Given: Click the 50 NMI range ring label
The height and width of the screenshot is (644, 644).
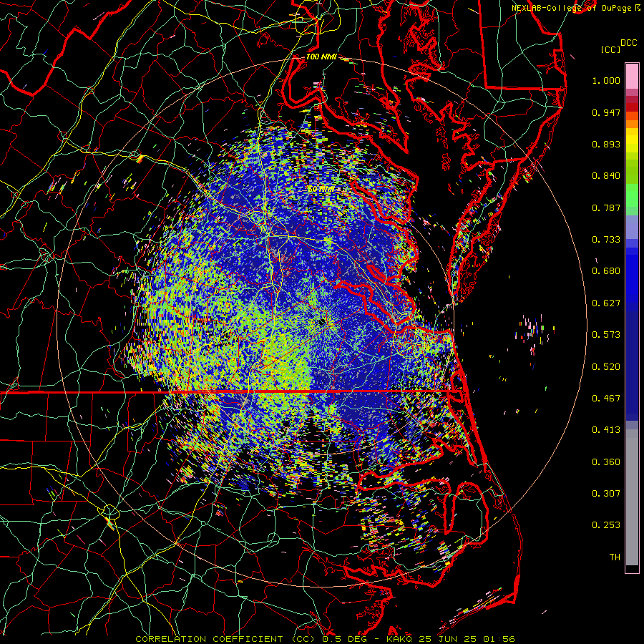Looking at the screenshot, I should pos(321,190).
